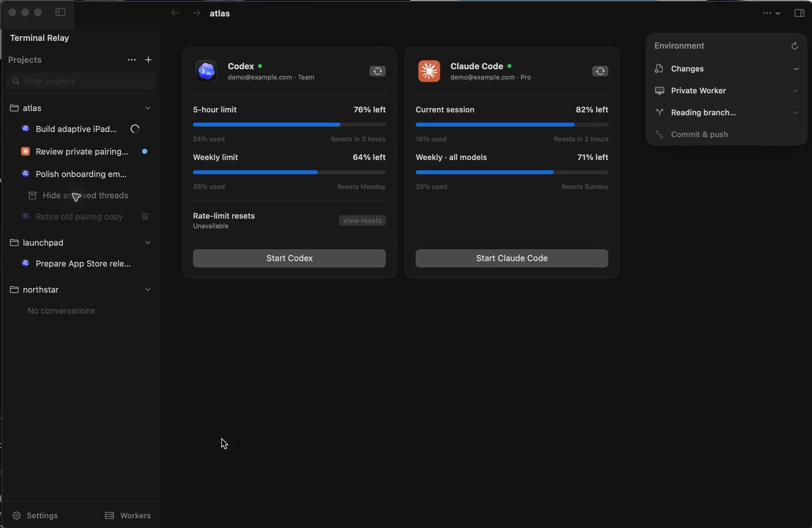The width and height of the screenshot is (812, 528).
Task: Collapse the launchpad project folder
Action: click(x=147, y=243)
